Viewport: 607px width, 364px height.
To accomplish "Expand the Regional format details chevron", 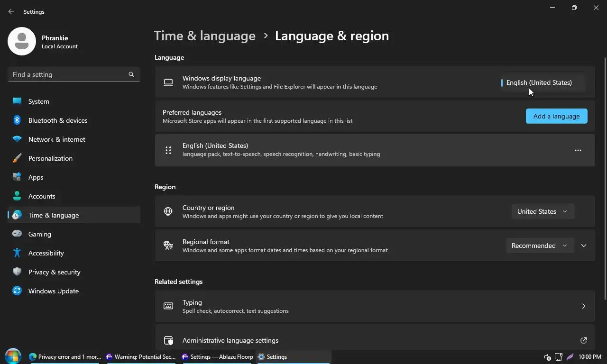I will tap(583, 246).
